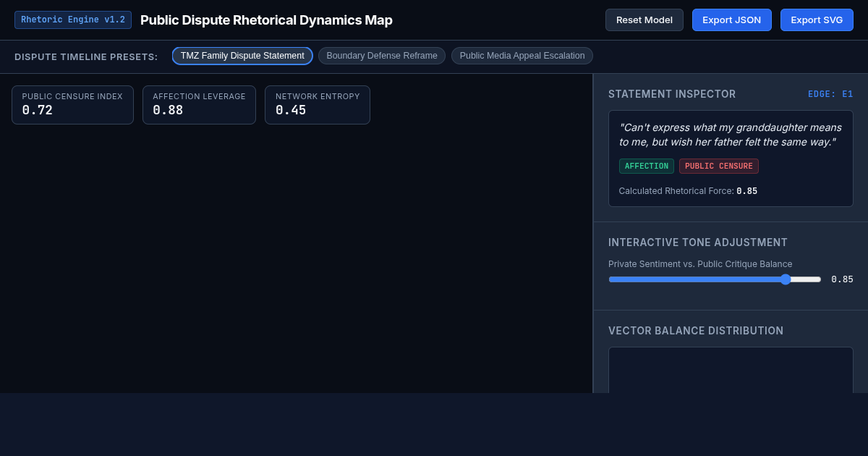Click the Private Sentiment vs. Public Critique Balance label
The width and height of the screenshot is (868, 456).
(x=700, y=264)
